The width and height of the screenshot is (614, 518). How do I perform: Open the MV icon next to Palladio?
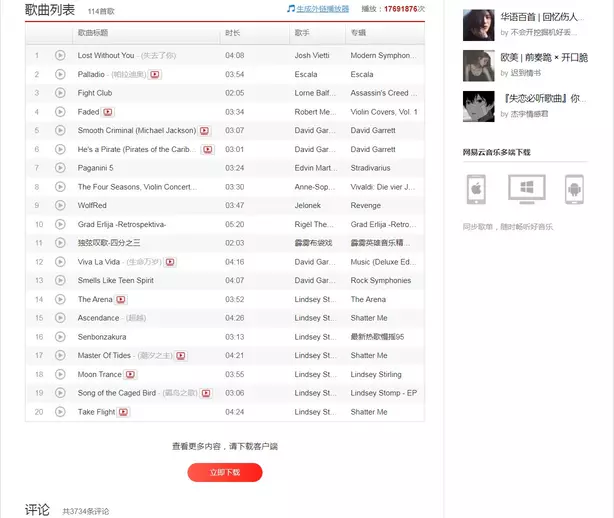[155, 75]
